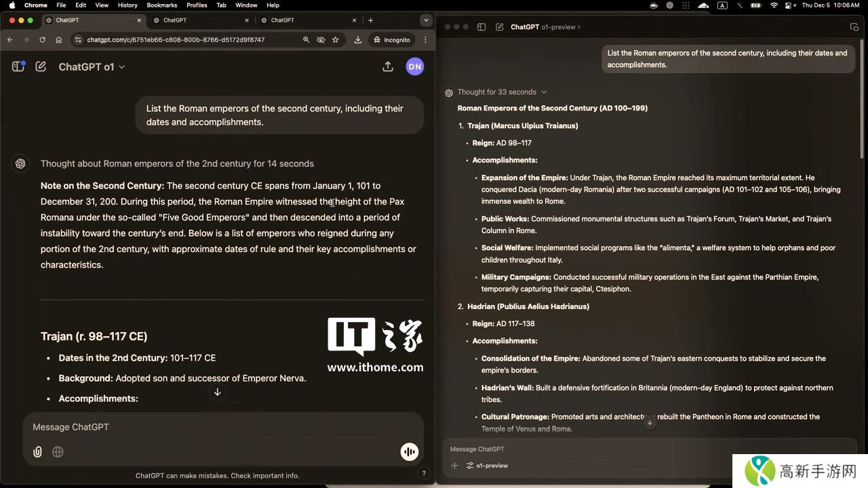Attach a file using the paperclip icon
This screenshot has height=488, width=868.
click(38, 452)
